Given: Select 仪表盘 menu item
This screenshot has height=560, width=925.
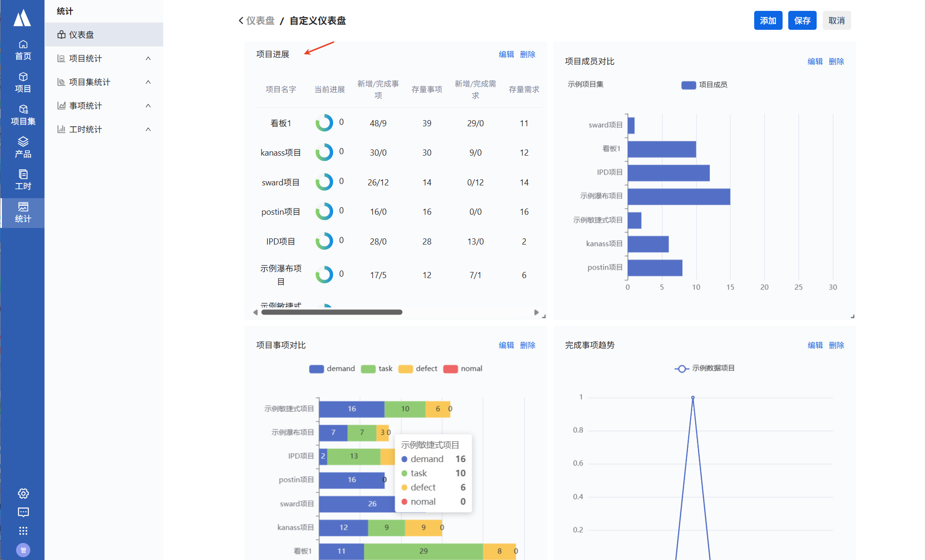Looking at the screenshot, I should click(x=81, y=35).
